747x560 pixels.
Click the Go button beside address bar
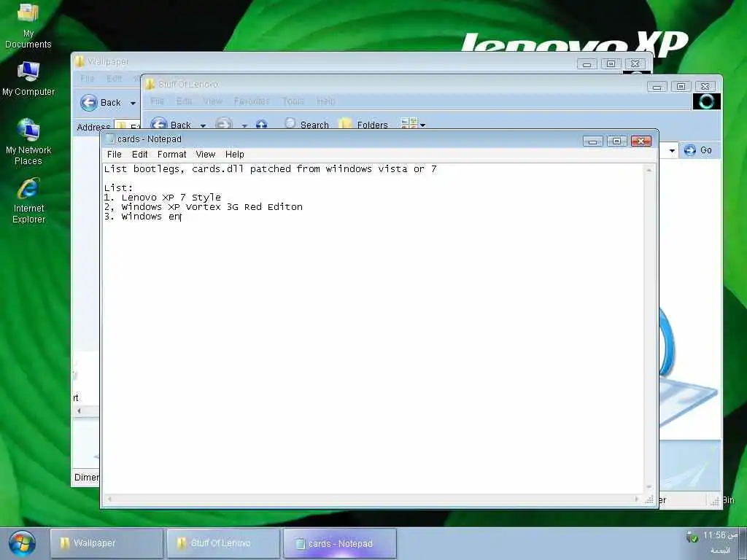(x=698, y=150)
